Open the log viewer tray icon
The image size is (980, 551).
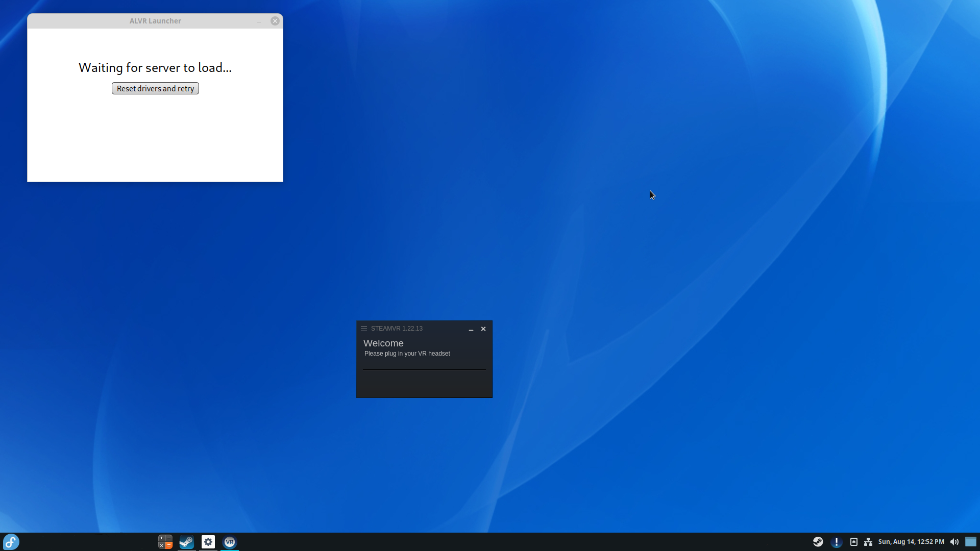coord(853,542)
